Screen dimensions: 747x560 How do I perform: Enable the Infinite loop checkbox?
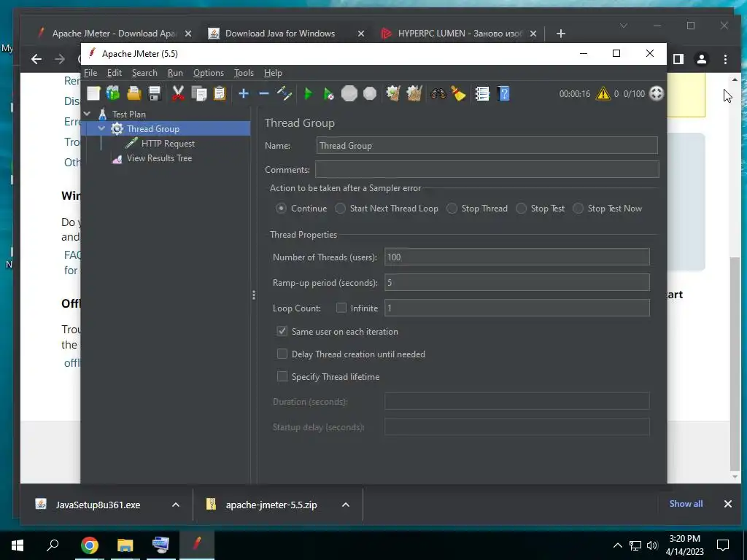(x=341, y=308)
